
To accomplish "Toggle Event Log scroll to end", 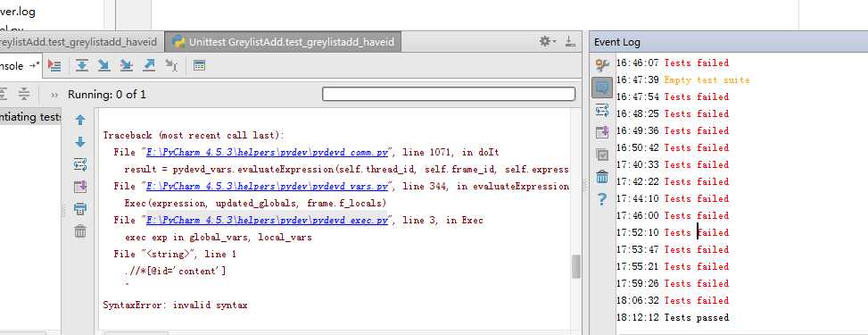I will pos(602,132).
